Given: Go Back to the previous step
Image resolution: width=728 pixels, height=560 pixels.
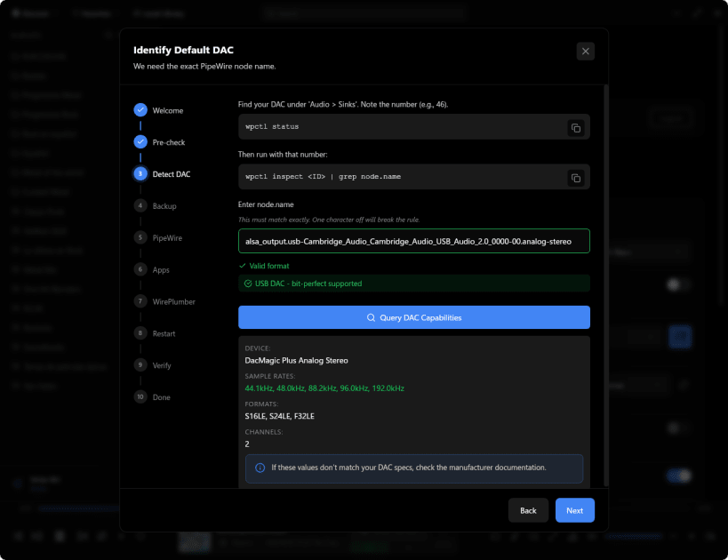Looking at the screenshot, I should click(x=528, y=510).
